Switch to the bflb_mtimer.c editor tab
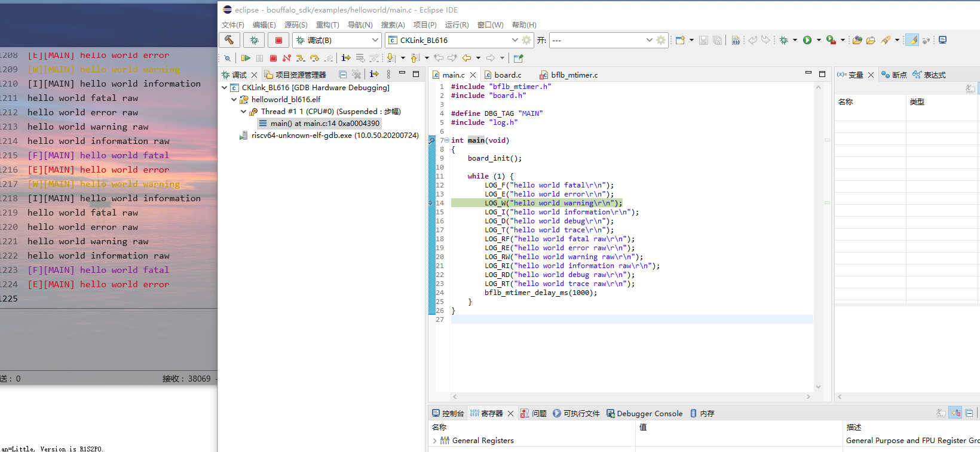The width and height of the screenshot is (980, 452). [x=568, y=75]
